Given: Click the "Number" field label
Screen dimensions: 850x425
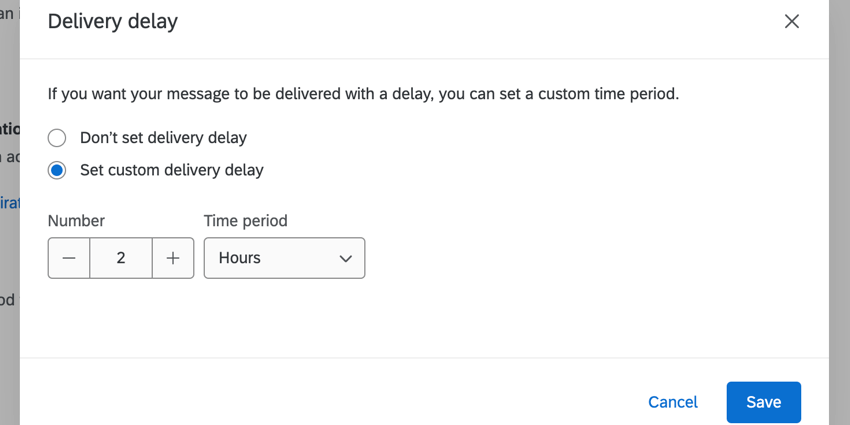Looking at the screenshot, I should pos(76,221).
